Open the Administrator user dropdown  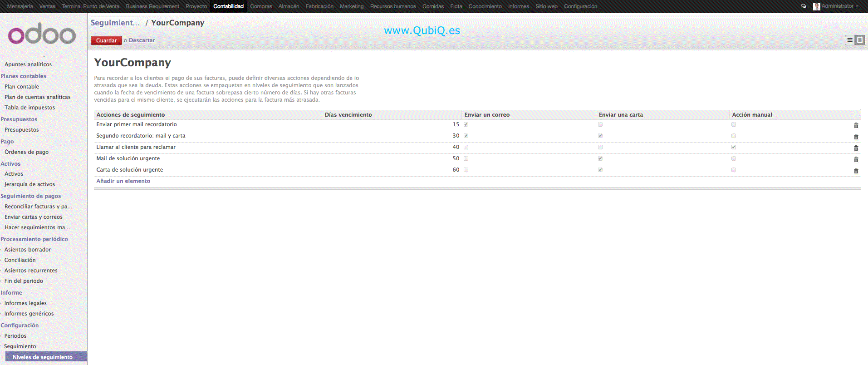click(836, 6)
